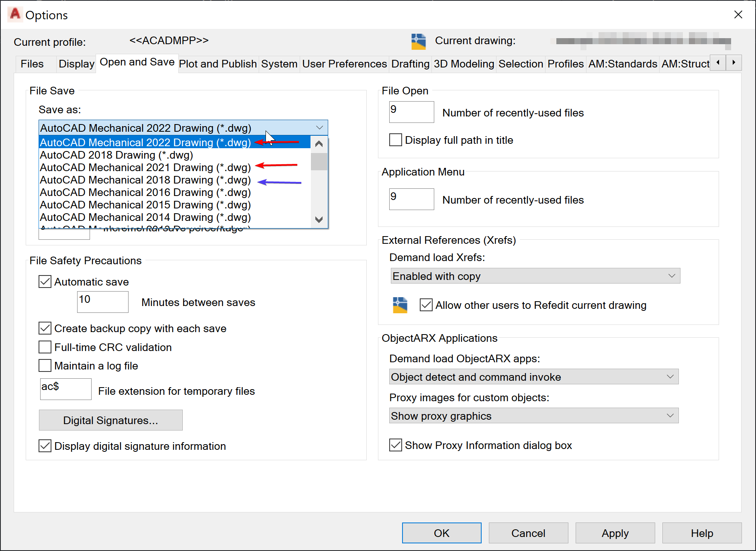Choose AutoCAD Mechanical 2014 Drawing format
Viewport: 756px width, 551px height.
(x=175, y=217)
